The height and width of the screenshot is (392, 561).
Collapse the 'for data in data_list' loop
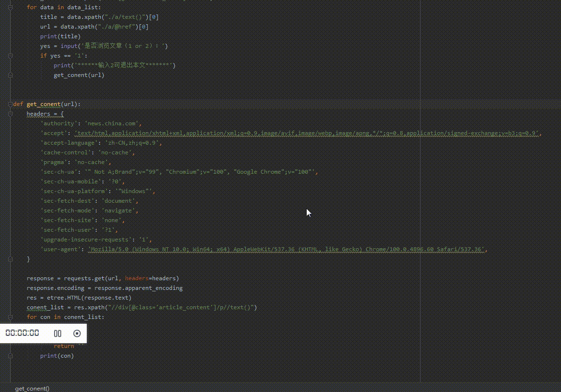[10, 7]
